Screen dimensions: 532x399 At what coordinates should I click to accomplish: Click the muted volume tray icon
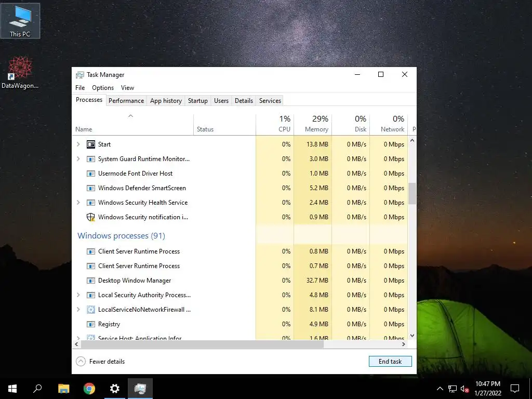pos(464,389)
